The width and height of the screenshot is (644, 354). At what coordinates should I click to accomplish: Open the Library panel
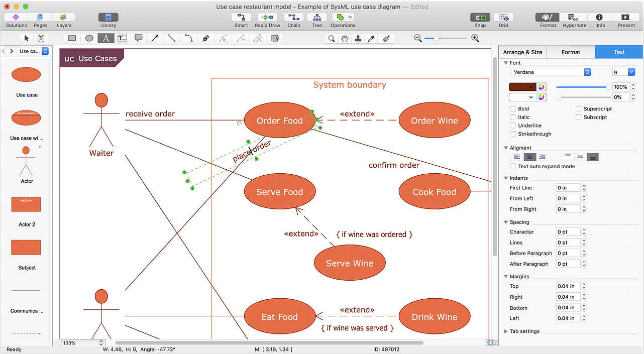coord(108,20)
